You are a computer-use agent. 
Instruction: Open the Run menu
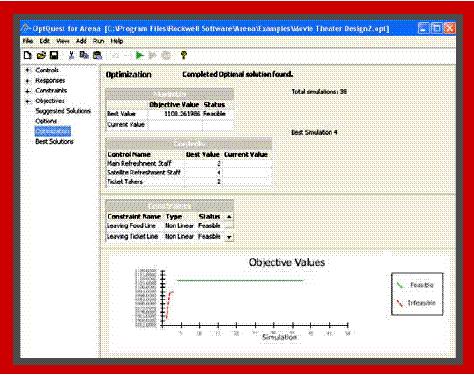coord(98,41)
